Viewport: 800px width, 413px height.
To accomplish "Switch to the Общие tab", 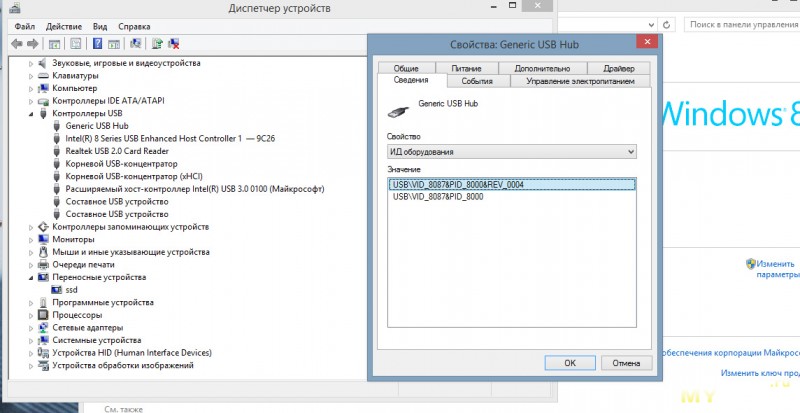I will 406,68.
